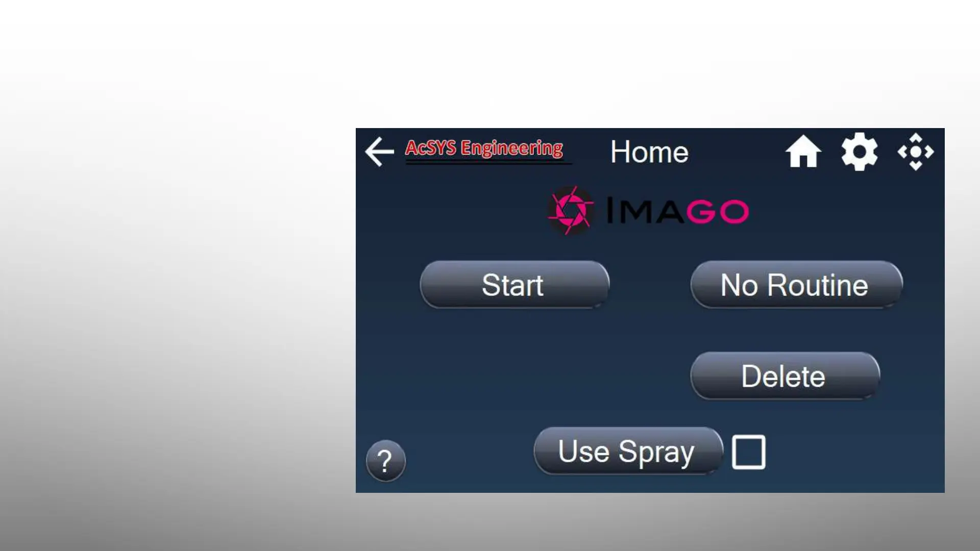Select the Start pill-shaped button
The height and width of the screenshot is (551, 980).
[514, 285]
